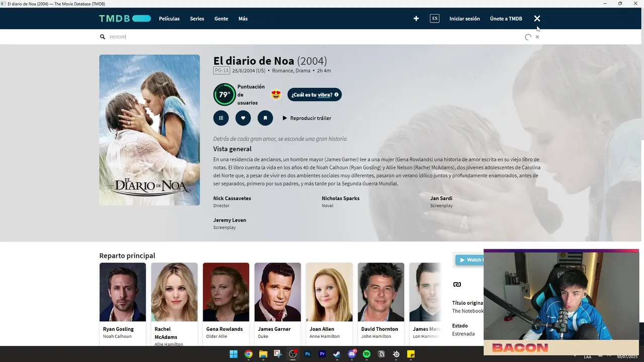Open Películas menu
This screenshot has height=362, width=644.
point(169,19)
